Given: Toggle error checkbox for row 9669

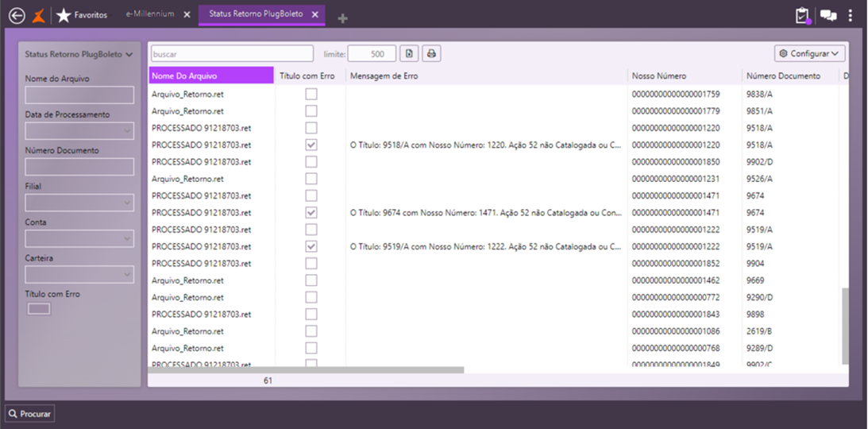Looking at the screenshot, I should pyautogui.click(x=311, y=280).
